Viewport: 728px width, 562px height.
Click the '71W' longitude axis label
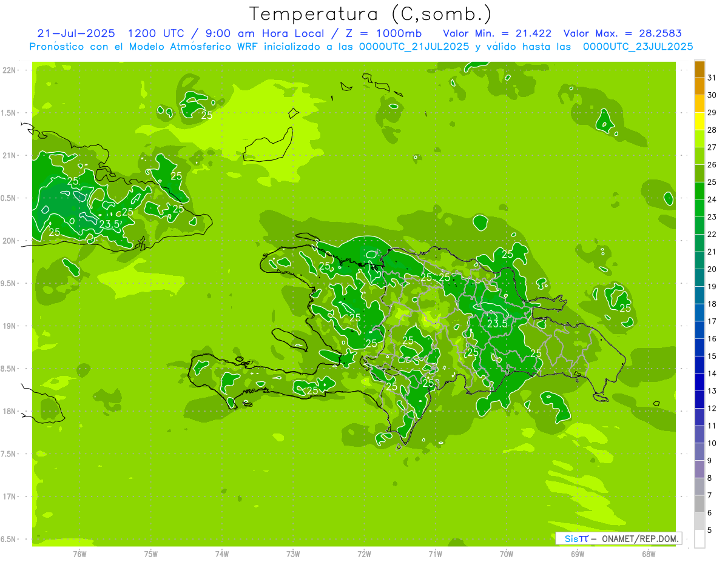click(436, 554)
